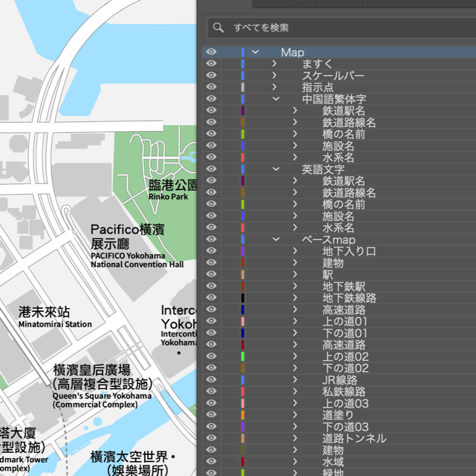Select the 地下鉄線路 layer name
The height and width of the screenshot is (476, 476).
click(x=349, y=298)
